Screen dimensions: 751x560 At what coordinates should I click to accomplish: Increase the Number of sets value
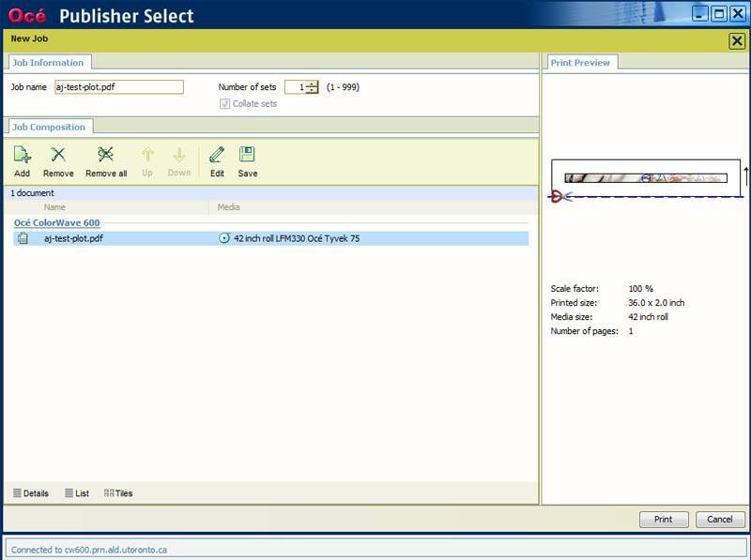312,83
